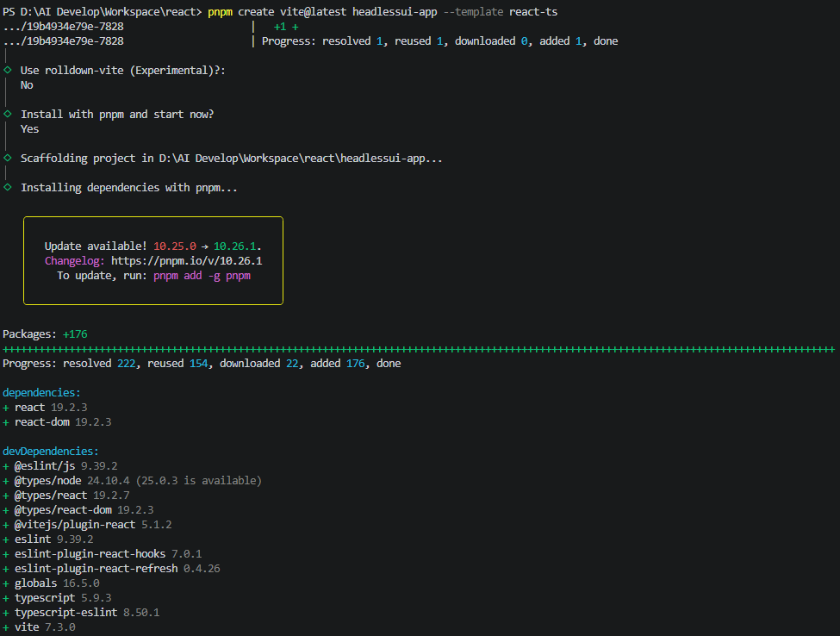Click the 'globals 16.5.0' line
The width and height of the screenshot is (840, 636).
[x=51, y=583]
